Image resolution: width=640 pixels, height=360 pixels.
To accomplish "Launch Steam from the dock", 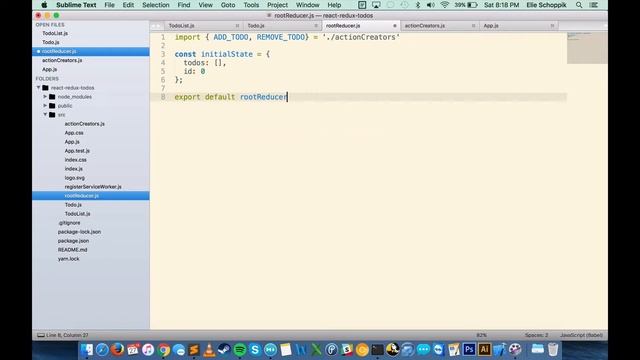I will coord(224,350).
